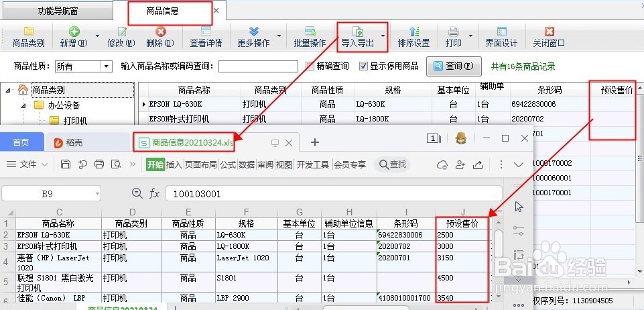Open the 打印 dropdown arrow
Image resolution: width=644 pixels, height=310 pixels.
pyautogui.click(x=470, y=36)
